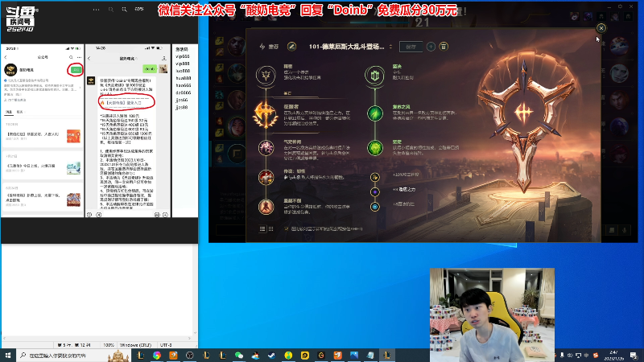Image resolution: width=644 pixels, height=362 pixels.
Task: Select the Resolve secondary tree emblem
Action: coord(374,76)
